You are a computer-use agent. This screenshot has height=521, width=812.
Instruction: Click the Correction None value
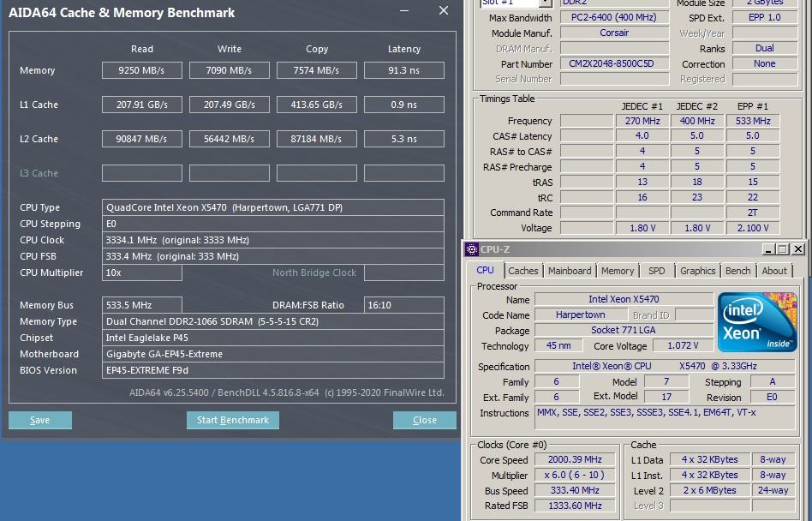[x=764, y=63]
